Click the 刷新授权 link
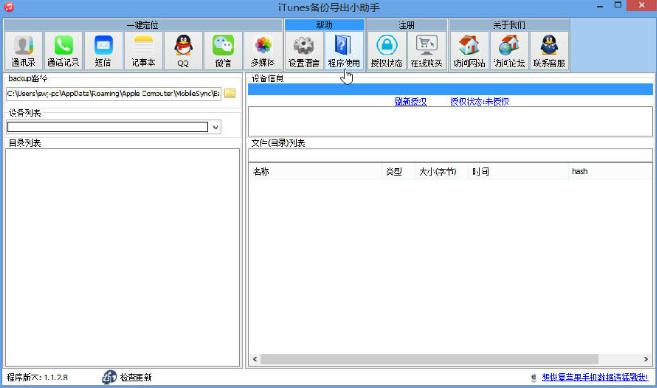657x388 pixels. pyautogui.click(x=411, y=101)
